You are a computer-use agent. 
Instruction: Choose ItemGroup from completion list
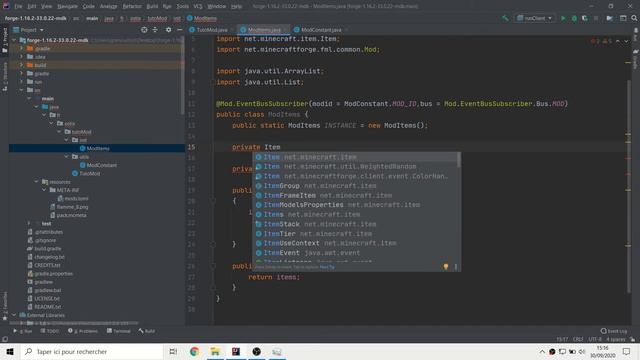coord(356,186)
